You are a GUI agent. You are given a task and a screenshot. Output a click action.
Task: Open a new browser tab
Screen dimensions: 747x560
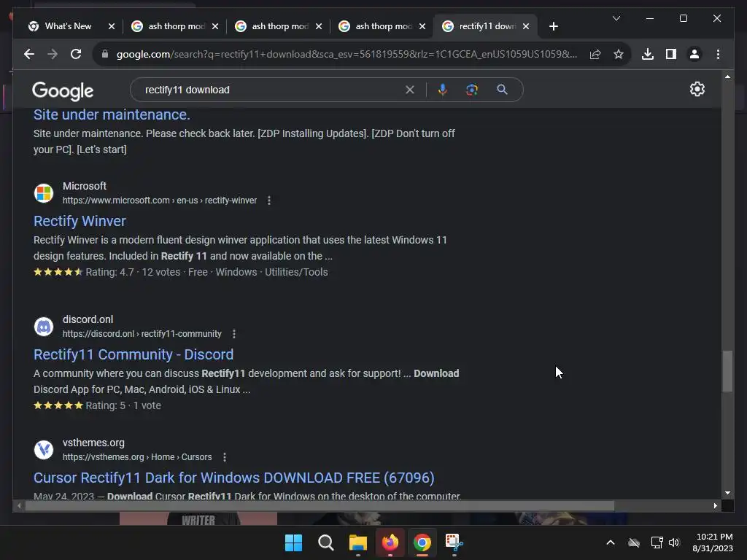[x=553, y=26]
